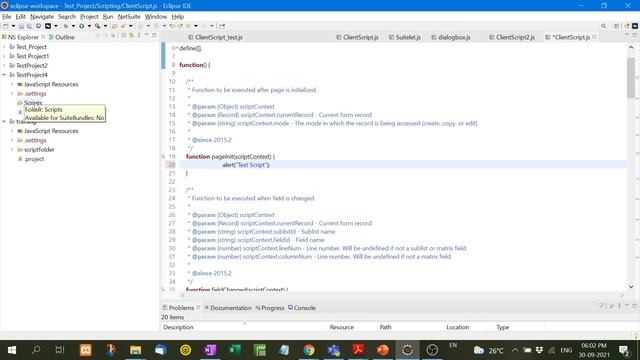The height and width of the screenshot is (360, 640).
Task: Switch to the dialogbox.js editor tab
Action: pos(451,37)
